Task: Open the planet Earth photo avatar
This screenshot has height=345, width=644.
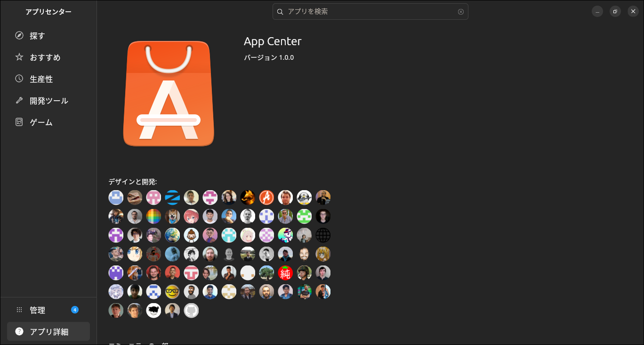Action: pyautogui.click(x=172, y=235)
